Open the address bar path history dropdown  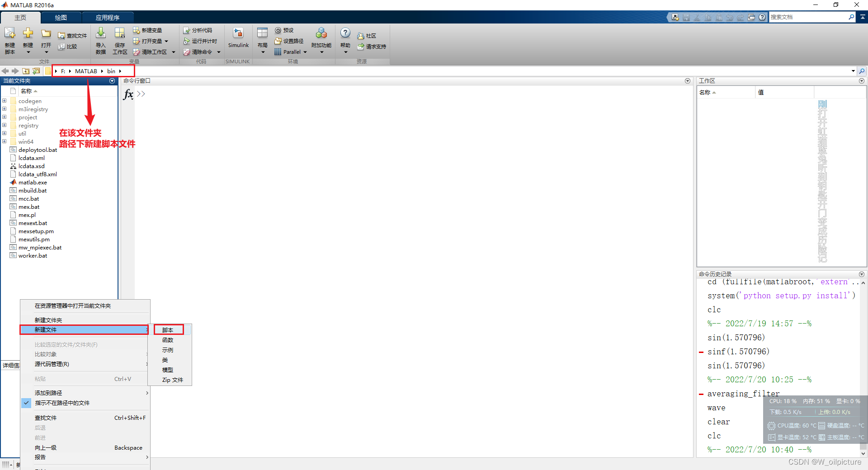(853, 71)
